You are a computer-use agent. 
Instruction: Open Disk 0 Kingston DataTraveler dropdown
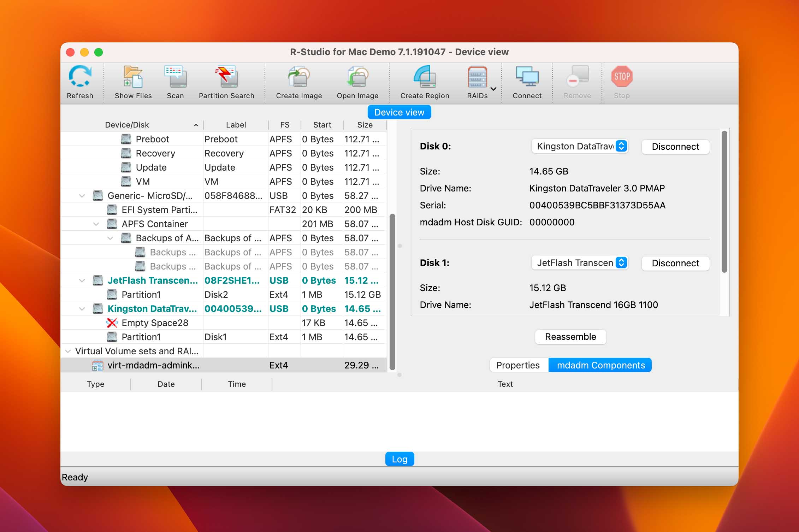tap(579, 146)
